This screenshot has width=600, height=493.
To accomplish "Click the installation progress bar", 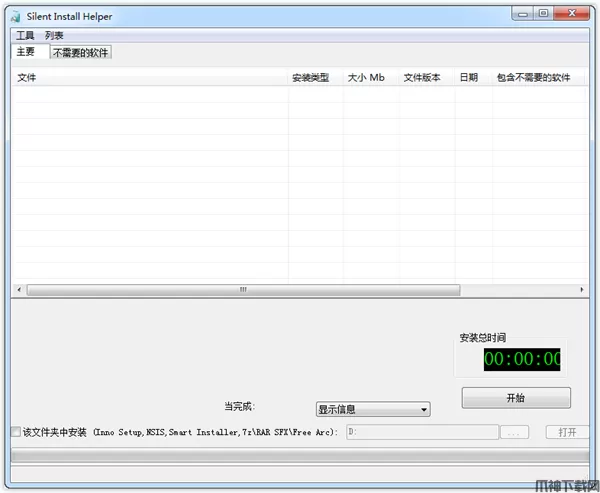I will pyautogui.click(x=300, y=456).
